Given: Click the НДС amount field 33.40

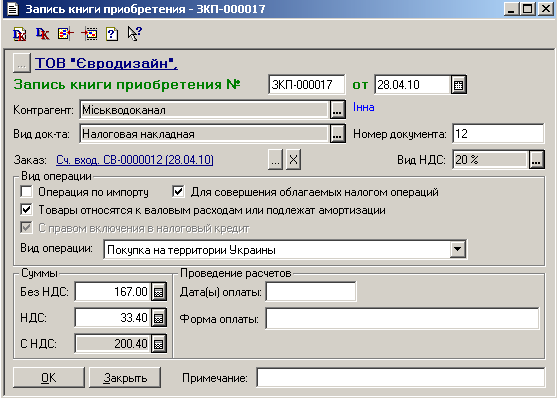Looking at the screenshot, I should (113, 318).
